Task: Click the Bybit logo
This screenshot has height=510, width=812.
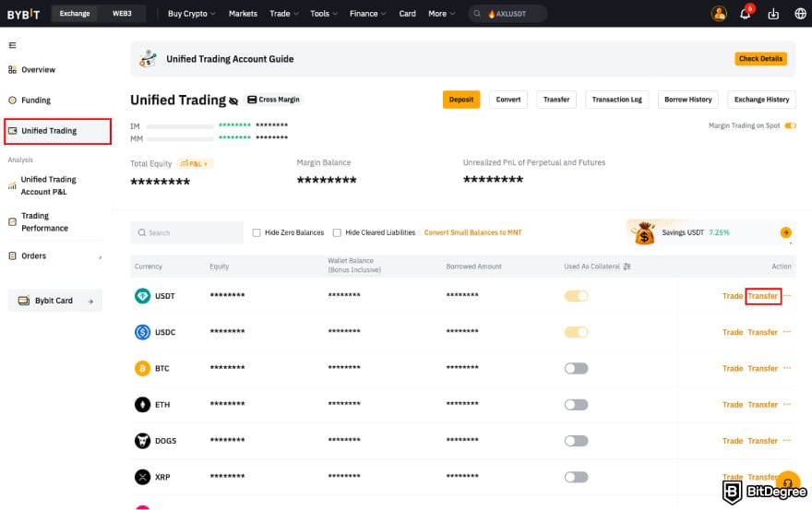Action: pos(23,14)
